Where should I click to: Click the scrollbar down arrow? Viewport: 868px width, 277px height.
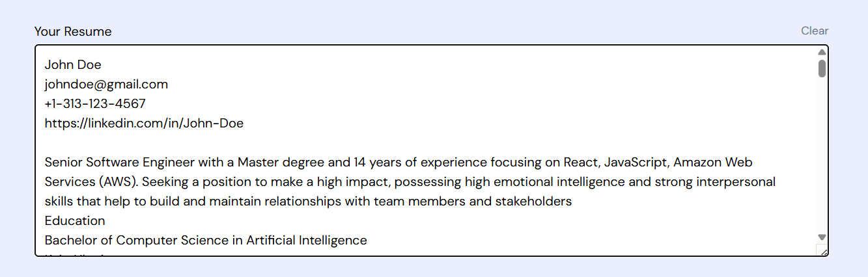822,237
